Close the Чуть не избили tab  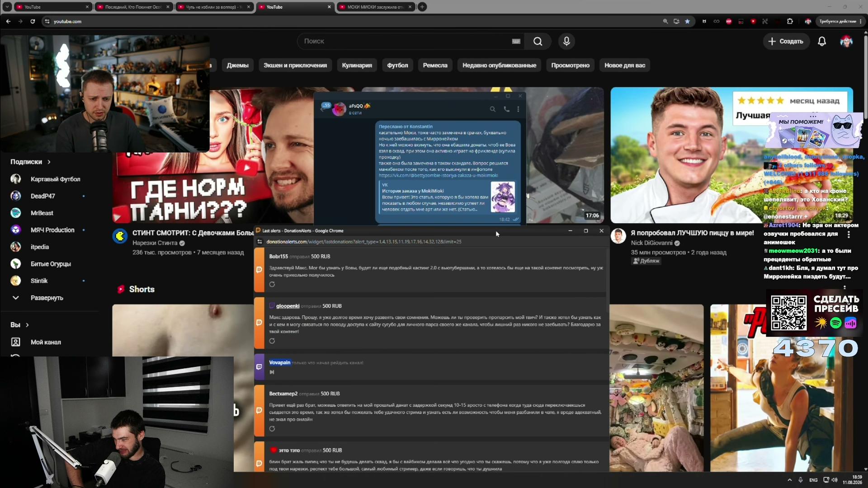point(248,7)
